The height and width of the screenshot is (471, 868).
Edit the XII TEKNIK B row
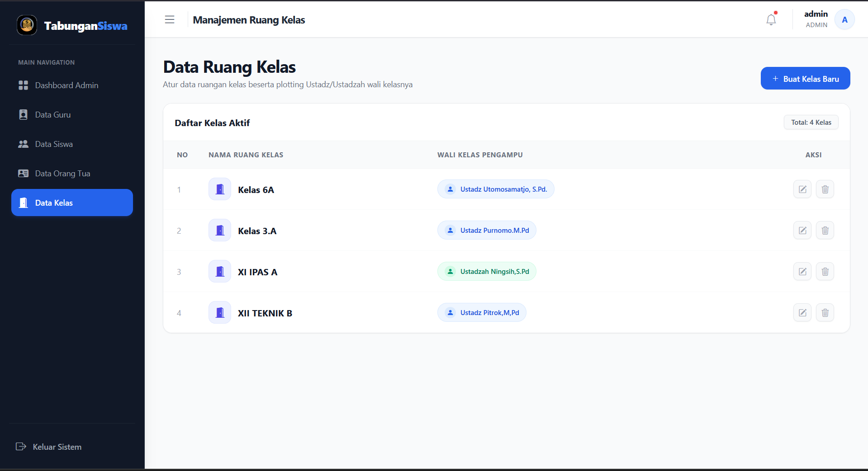coord(802,313)
